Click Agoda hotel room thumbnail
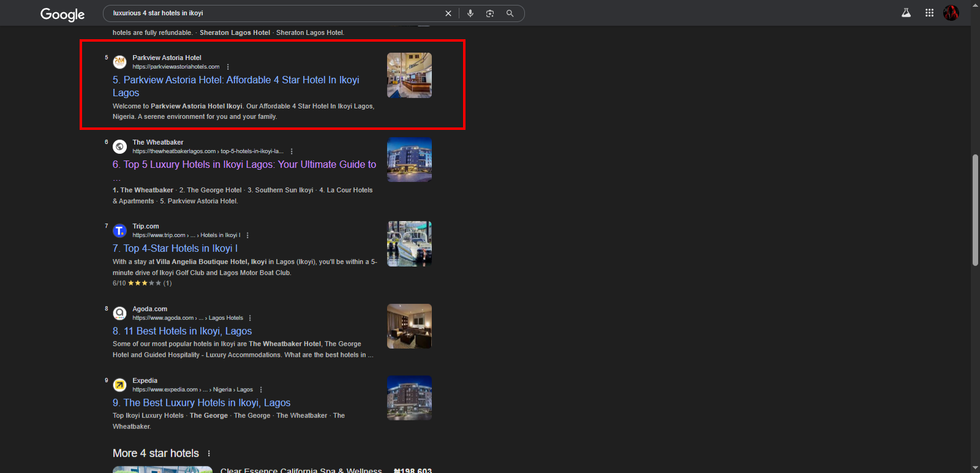Image resolution: width=980 pixels, height=473 pixels. pyautogui.click(x=409, y=327)
